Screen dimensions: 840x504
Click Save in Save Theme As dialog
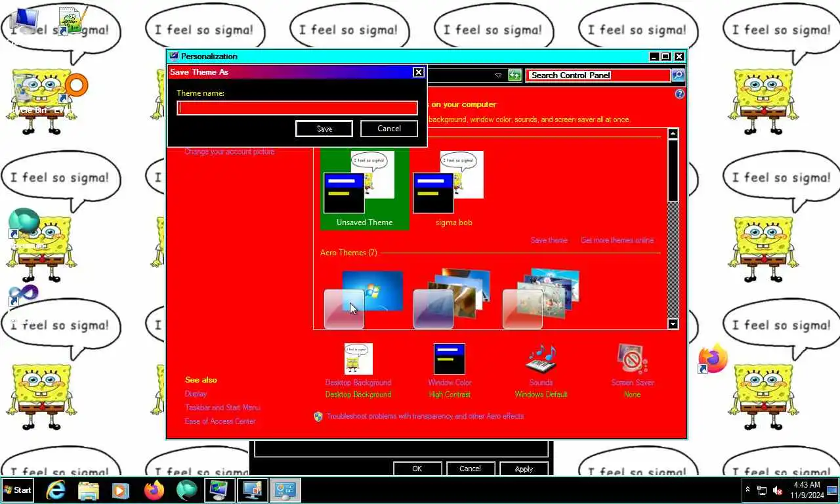324,129
